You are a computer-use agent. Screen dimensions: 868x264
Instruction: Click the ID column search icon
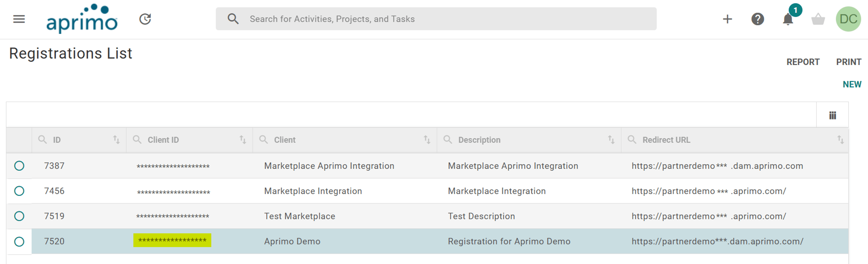(x=42, y=139)
